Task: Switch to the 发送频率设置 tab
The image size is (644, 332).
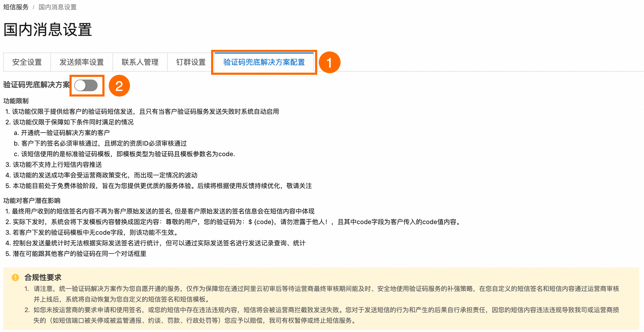Action: [81, 62]
